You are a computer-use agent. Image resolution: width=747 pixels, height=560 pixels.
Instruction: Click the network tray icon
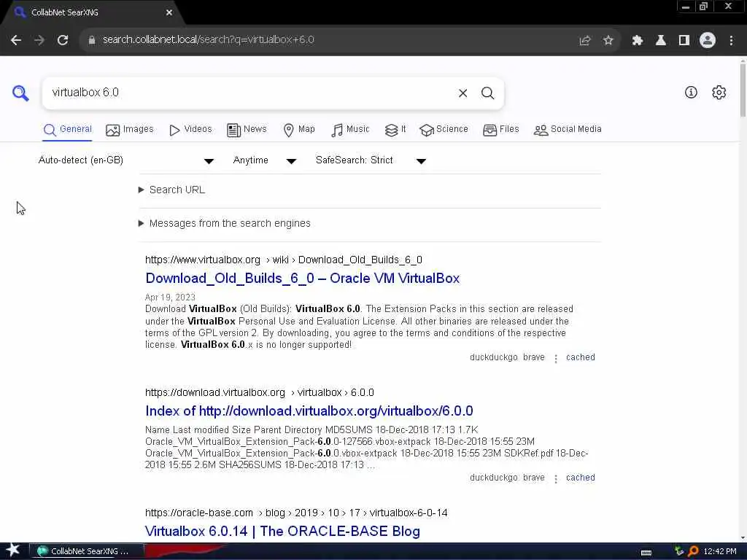(679, 551)
